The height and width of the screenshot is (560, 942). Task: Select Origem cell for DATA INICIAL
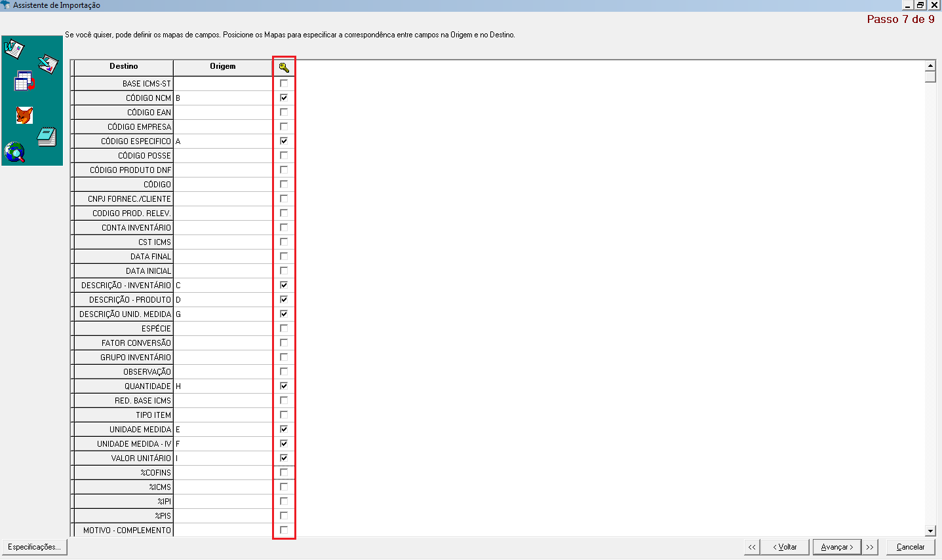(x=223, y=271)
